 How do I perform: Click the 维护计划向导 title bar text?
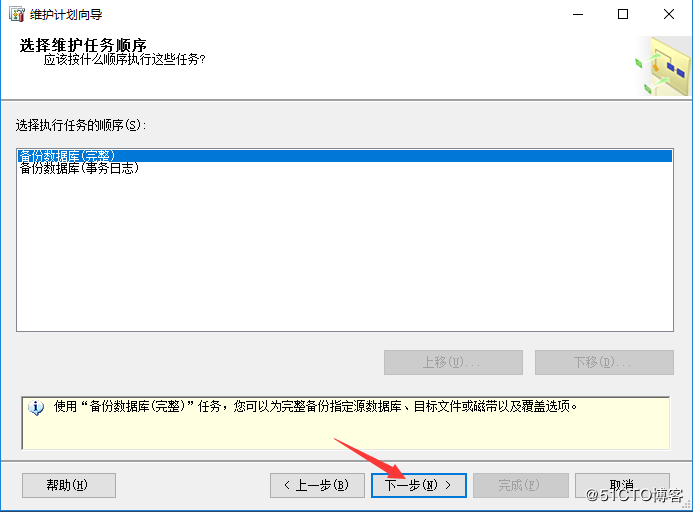[66, 15]
